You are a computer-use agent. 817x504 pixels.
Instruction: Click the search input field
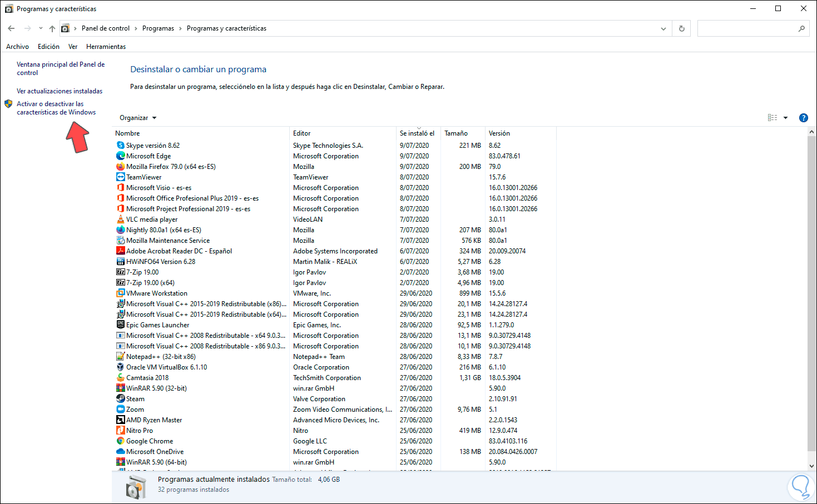[747, 28]
